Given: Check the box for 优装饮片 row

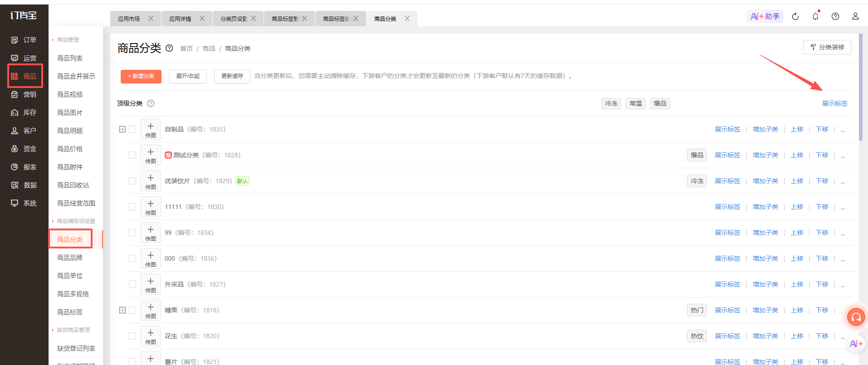Looking at the screenshot, I should click(132, 181).
